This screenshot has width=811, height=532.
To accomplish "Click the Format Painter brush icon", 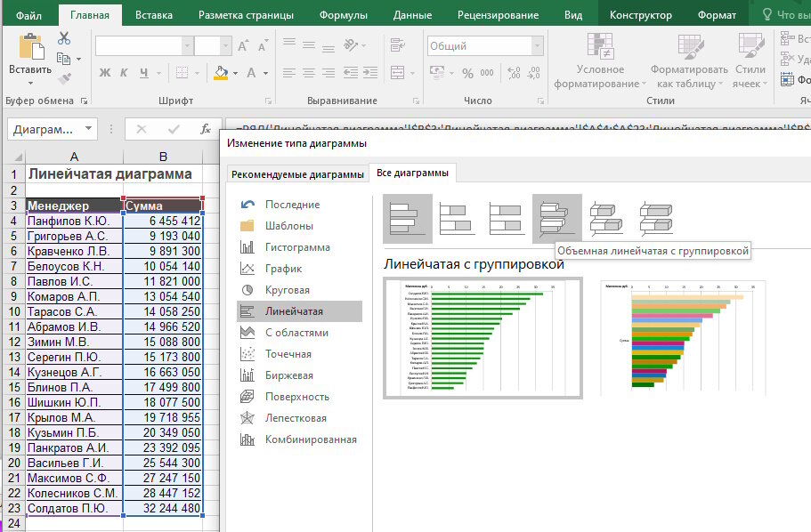I will [64, 78].
